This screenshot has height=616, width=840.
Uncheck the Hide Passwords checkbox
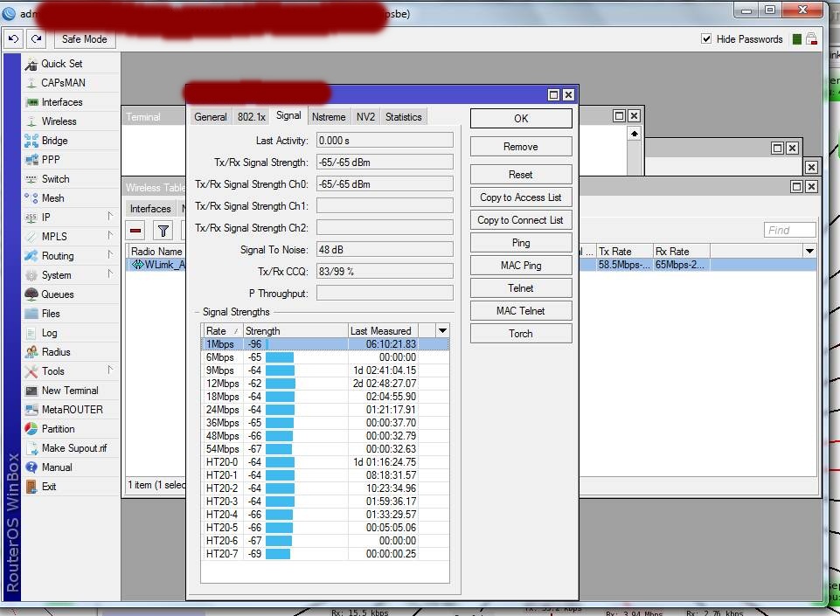coord(705,38)
